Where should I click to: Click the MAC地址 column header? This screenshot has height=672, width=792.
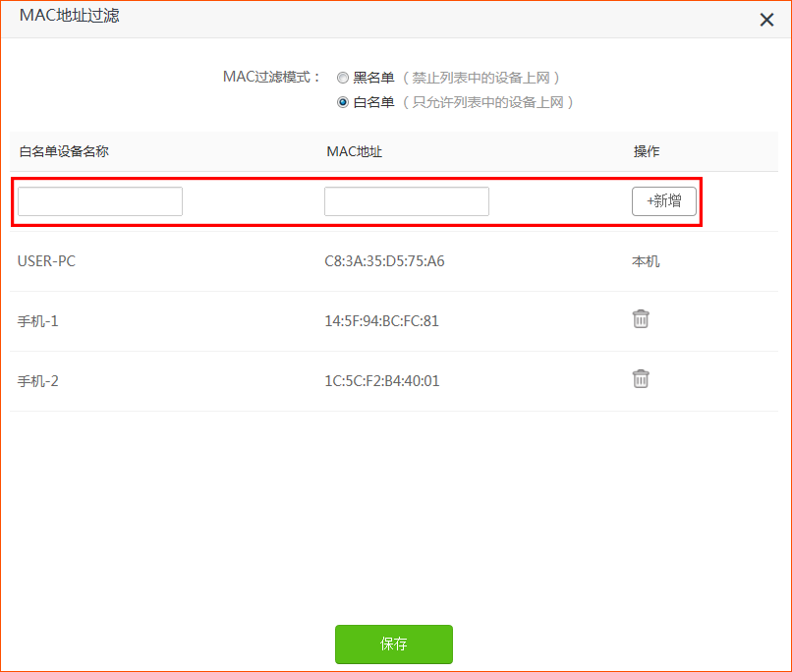point(354,151)
